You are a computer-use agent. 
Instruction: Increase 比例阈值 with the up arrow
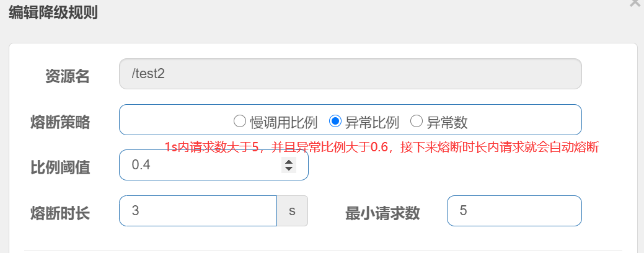point(289,162)
